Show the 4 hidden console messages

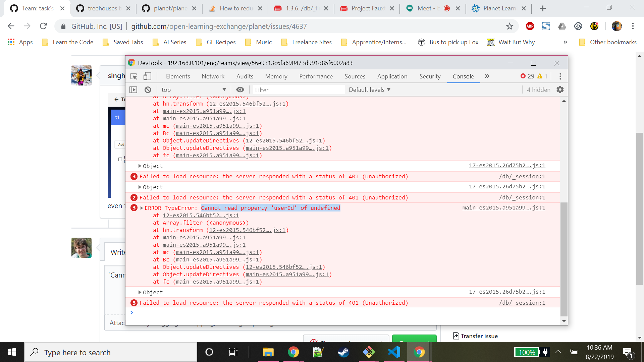click(x=538, y=89)
